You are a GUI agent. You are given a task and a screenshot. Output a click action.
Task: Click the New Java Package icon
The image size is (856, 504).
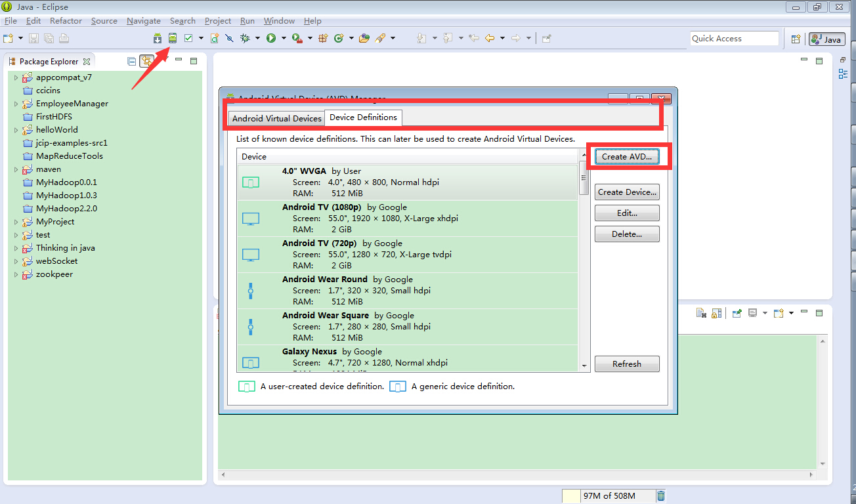coord(323,38)
